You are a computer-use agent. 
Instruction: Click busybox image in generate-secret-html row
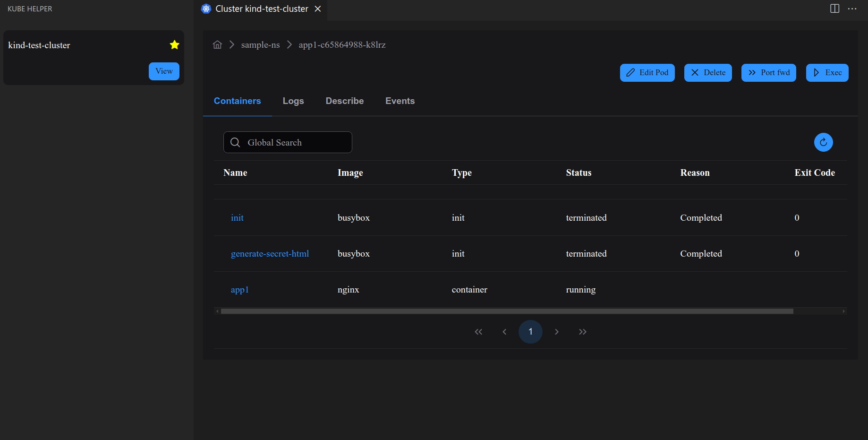[x=353, y=254]
